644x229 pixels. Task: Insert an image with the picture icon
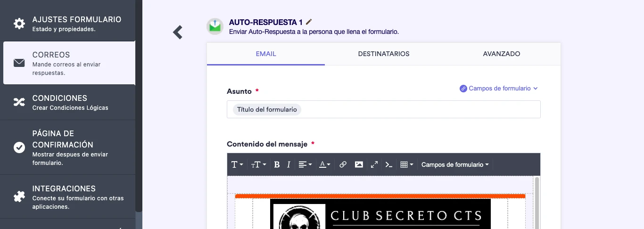(x=359, y=164)
